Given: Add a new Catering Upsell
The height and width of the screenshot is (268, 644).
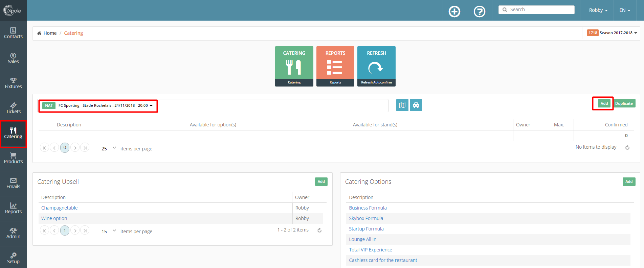Looking at the screenshot, I should point(321,181).
